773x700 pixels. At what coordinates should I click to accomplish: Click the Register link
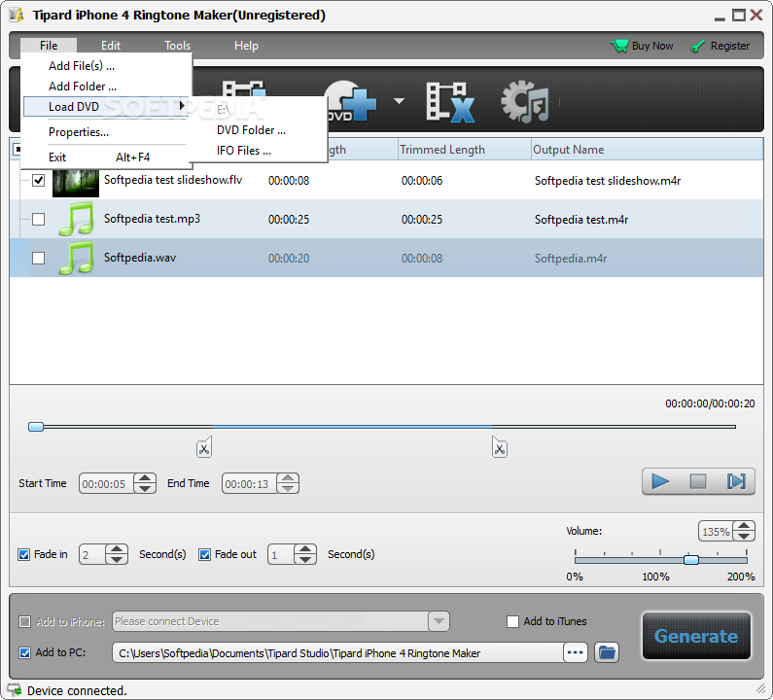click(729, 46)
